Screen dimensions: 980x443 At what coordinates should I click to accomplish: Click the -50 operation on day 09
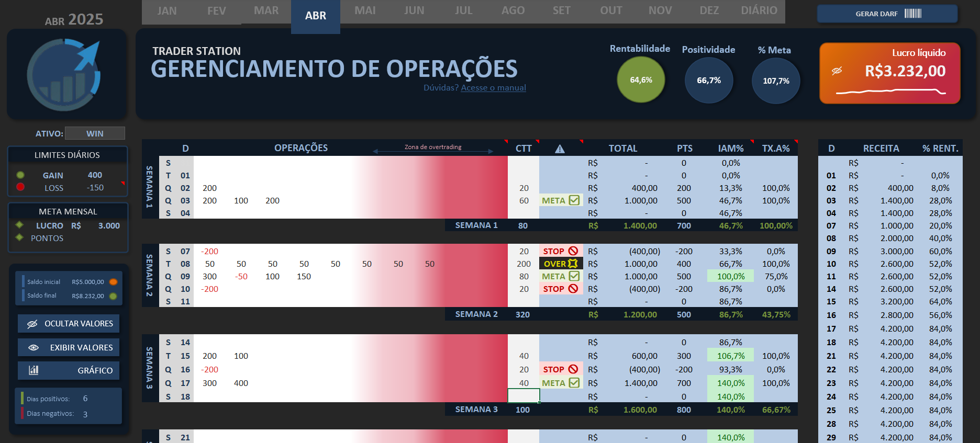tap(241, 276)
